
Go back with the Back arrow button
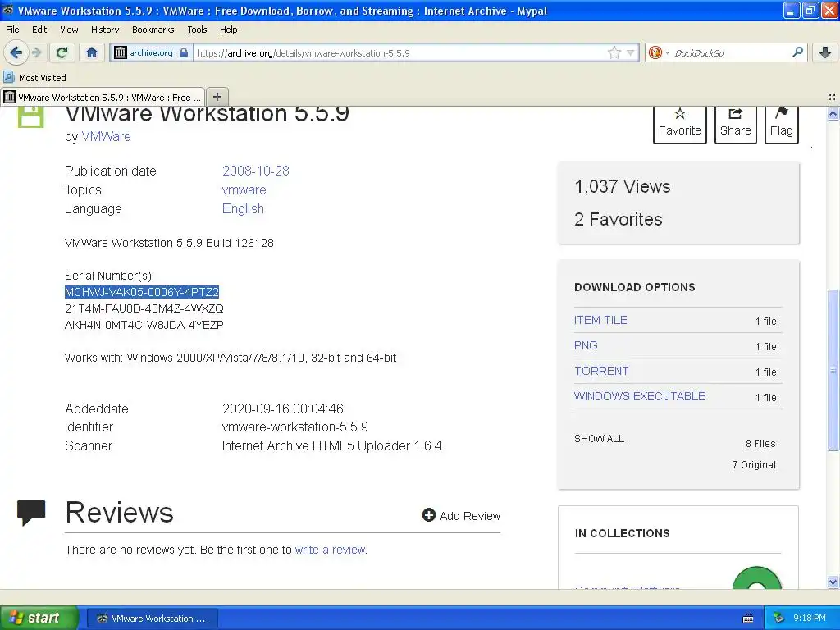pos(16,52)
